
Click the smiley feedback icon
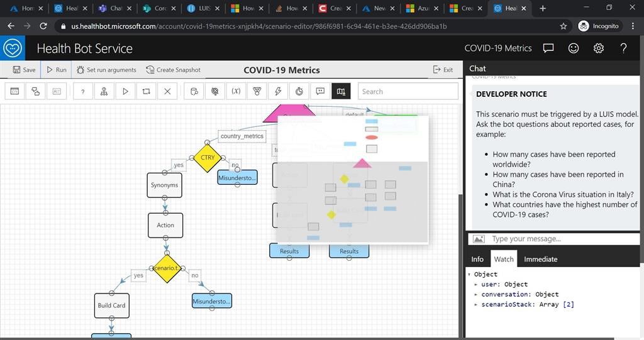(x=574, y=48)
